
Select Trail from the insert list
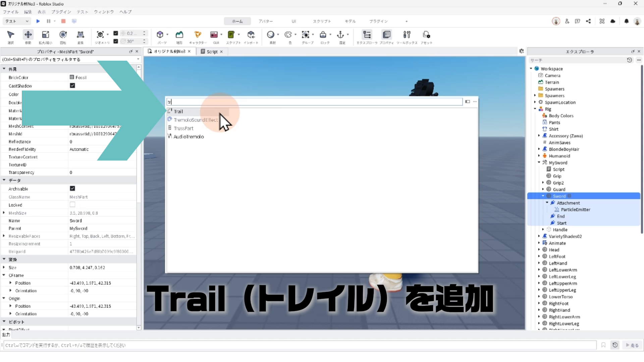click(x=178, y=112)
